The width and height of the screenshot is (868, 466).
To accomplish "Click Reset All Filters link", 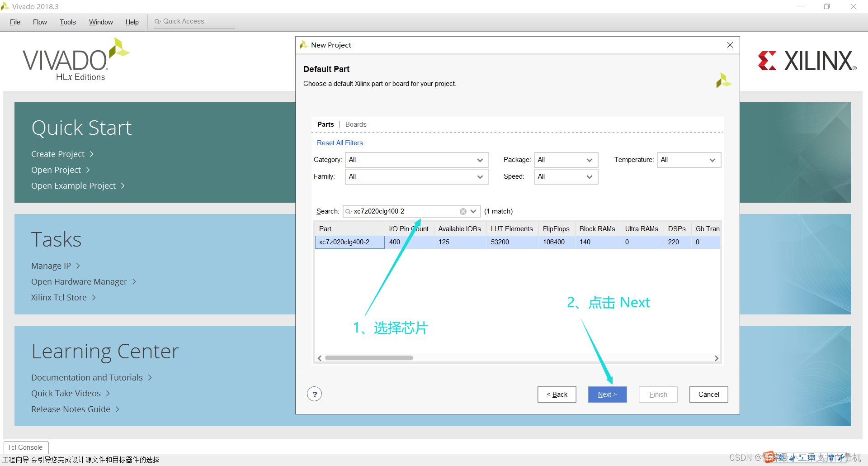I will tap(340, 143).
